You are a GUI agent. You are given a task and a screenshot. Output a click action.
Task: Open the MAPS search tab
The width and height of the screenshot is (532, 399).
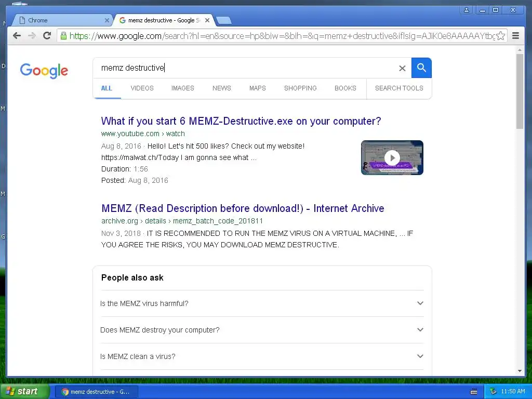[258, 88]
